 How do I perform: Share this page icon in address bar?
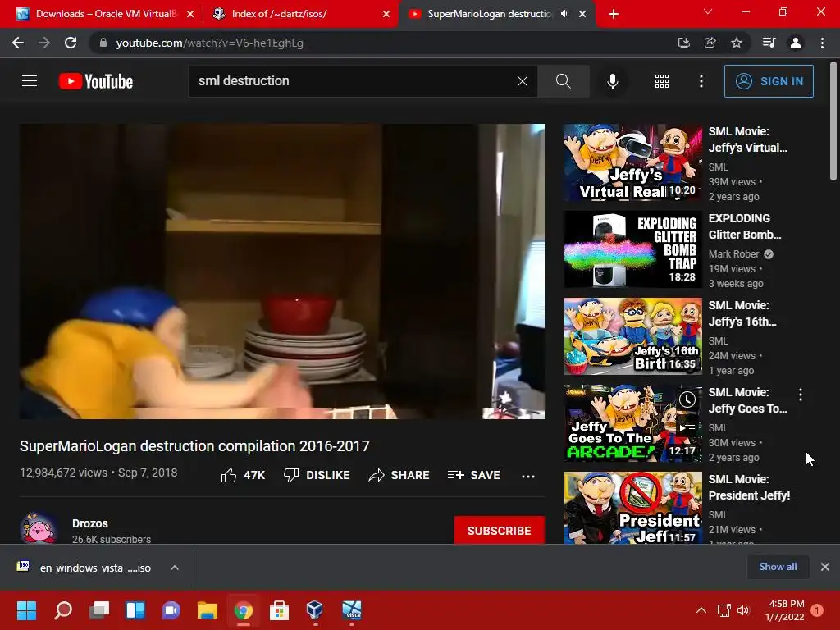coord(710,43)
